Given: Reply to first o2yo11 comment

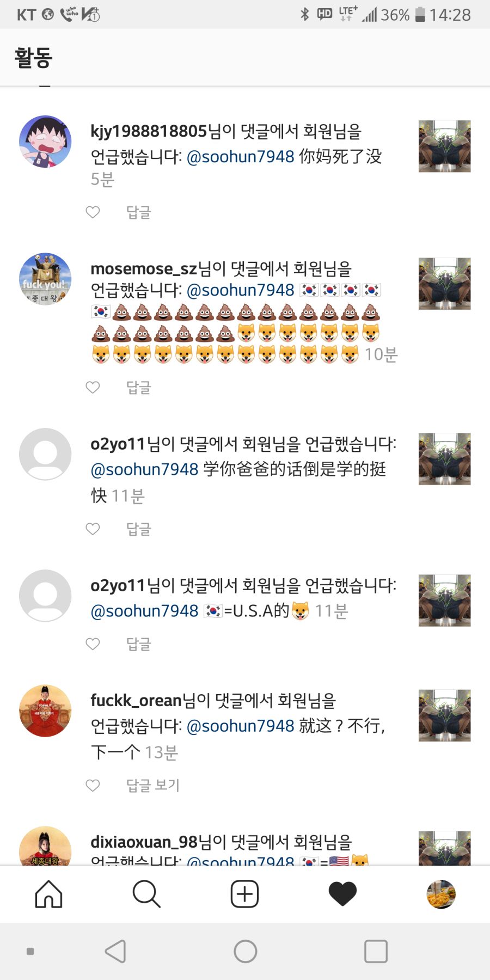Looking at the screenshot, I should (139, 529).
